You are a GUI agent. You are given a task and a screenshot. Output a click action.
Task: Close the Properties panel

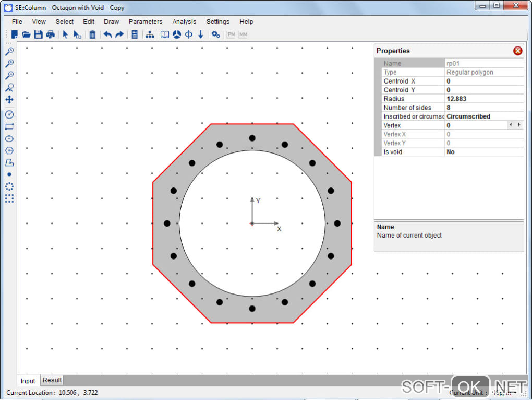517,51
